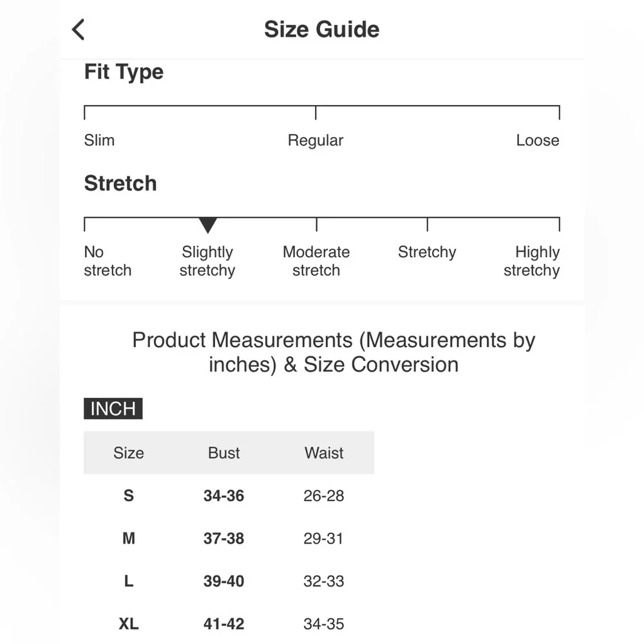This screenshot has height=644, width=644.
Task: Click the Size column header
Action: pyautogui.click(x=128, y=453)
